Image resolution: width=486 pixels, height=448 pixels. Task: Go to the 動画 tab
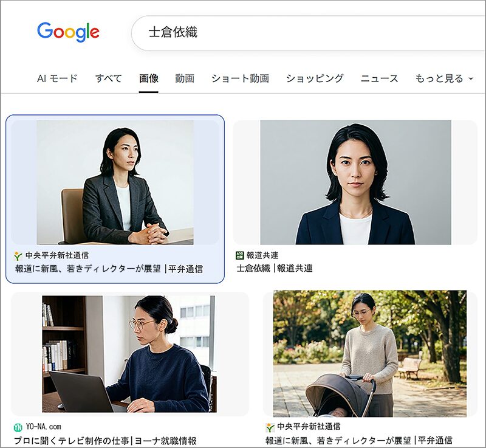(x=185, y=78)
